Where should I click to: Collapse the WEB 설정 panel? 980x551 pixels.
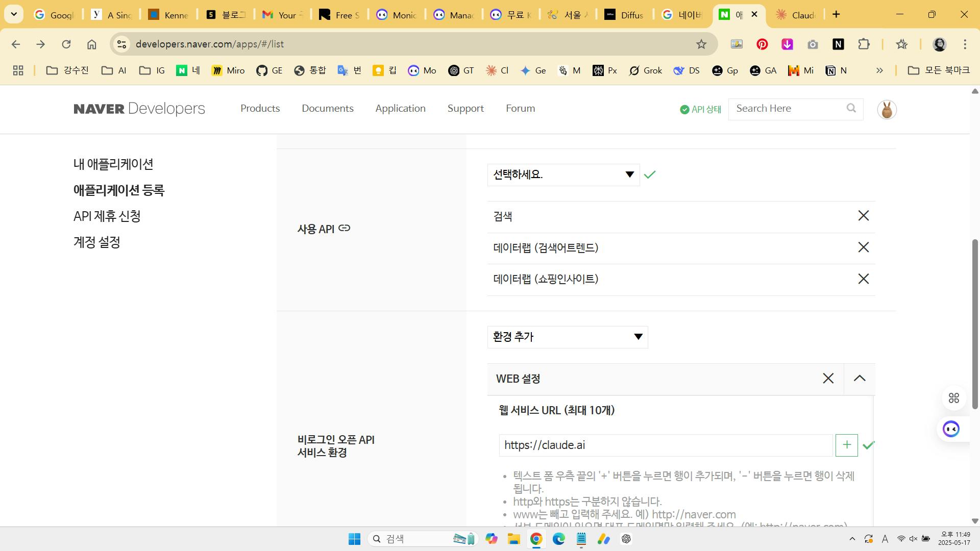[x=860, y=379]
